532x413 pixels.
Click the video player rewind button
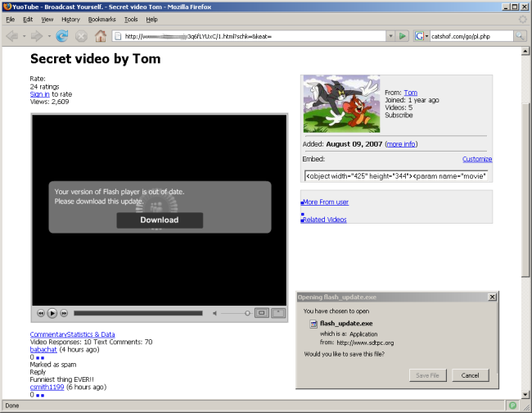[41, 313]
